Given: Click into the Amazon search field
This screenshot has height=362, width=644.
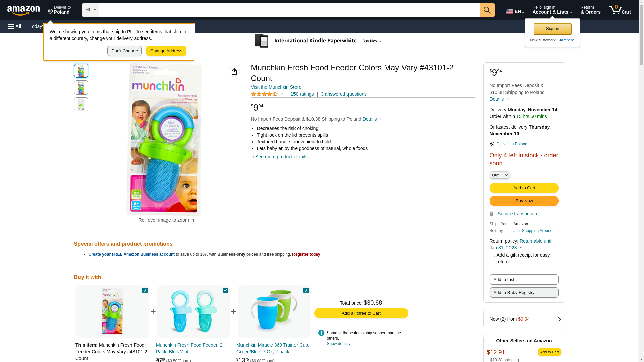Looking at the screenshot, I should pyautogui.click(x=289, y=10).
